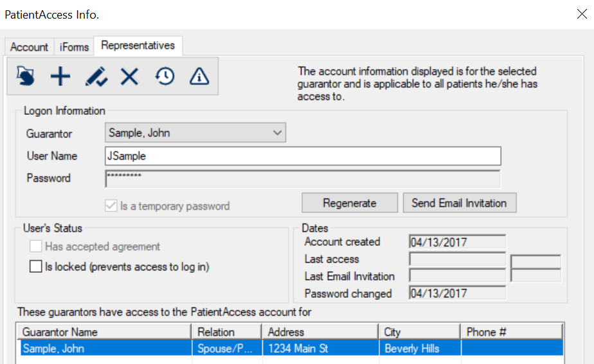Screen dimensions: 594x364
Task: Open the history clock icon
Action: pyautogui.click(x=165, y=76)
